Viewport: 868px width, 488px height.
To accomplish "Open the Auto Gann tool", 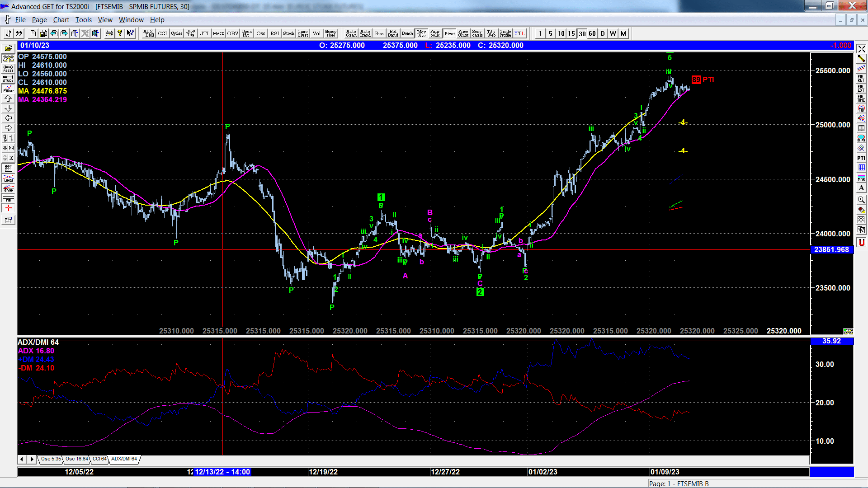I will pos(351,33).
